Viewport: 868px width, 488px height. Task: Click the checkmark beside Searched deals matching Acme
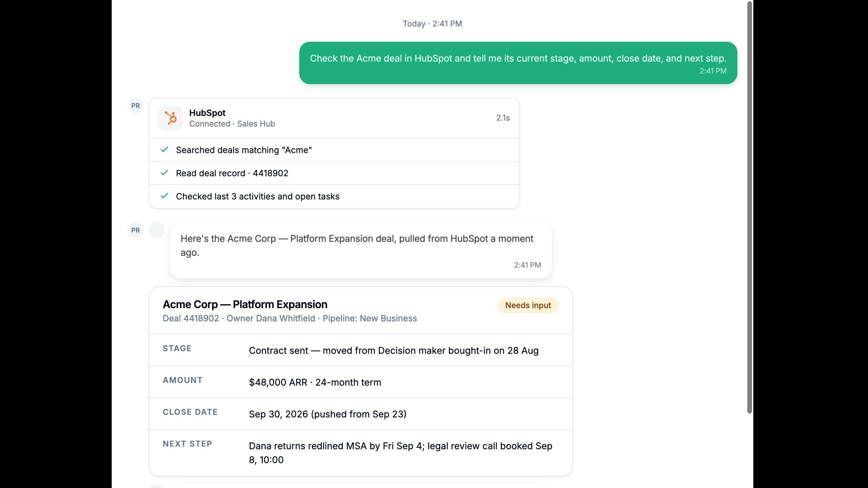(164, 149)
